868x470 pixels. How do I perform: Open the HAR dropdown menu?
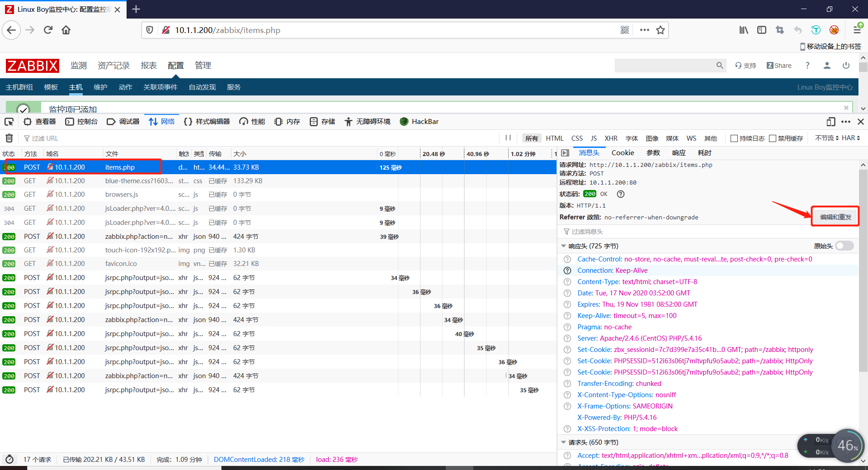point(851,138)
